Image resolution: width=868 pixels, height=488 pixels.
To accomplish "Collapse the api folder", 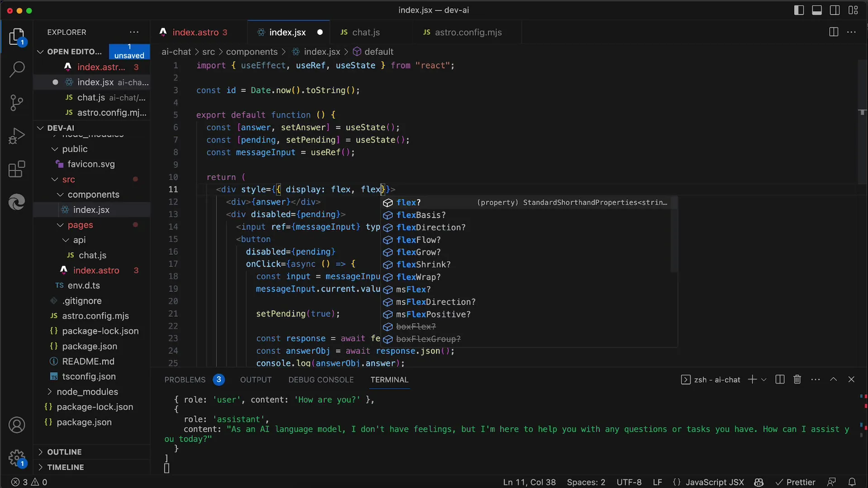I will pyautogui.click(x=66, y=240).
